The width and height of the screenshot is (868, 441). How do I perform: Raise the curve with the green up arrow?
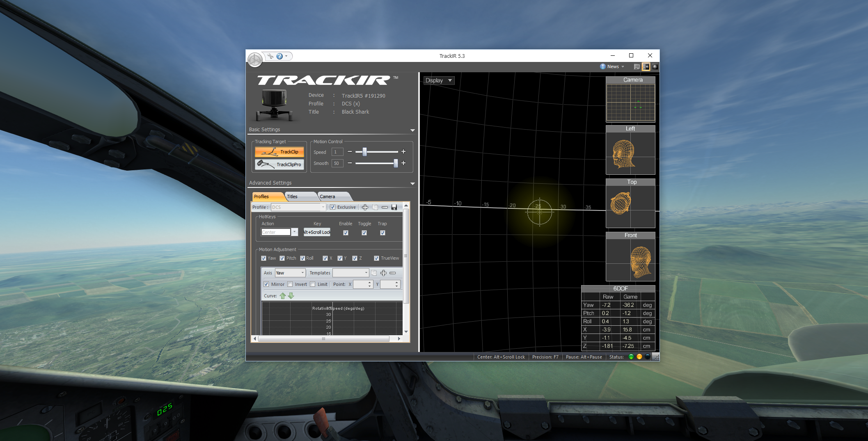pyautogui.click(x=283, y=296)
